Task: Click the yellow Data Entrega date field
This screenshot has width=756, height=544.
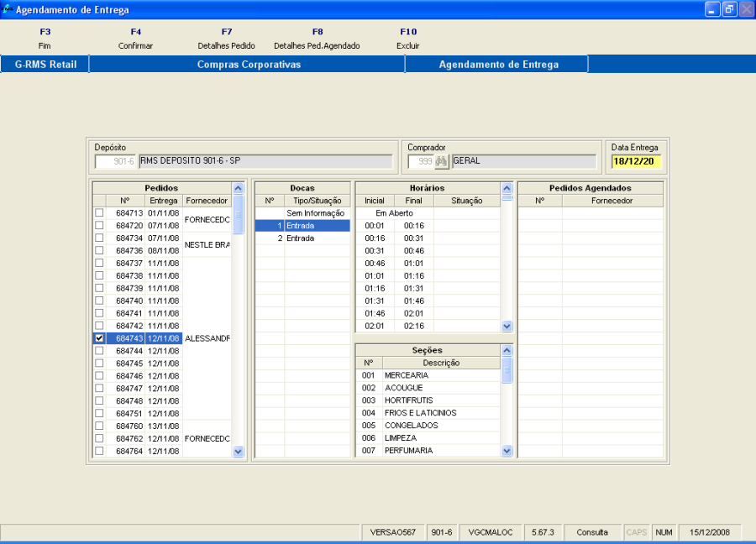Action: [636, 161]
